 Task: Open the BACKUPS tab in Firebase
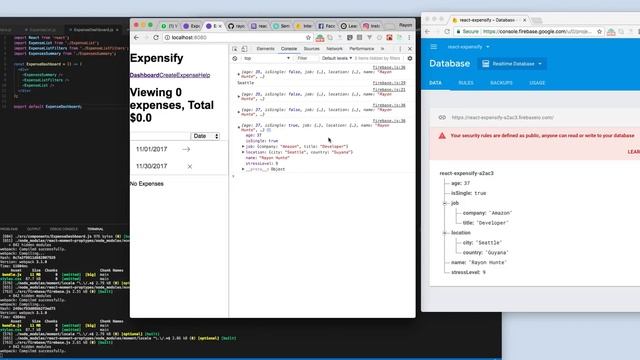click(x=501, y=83)
